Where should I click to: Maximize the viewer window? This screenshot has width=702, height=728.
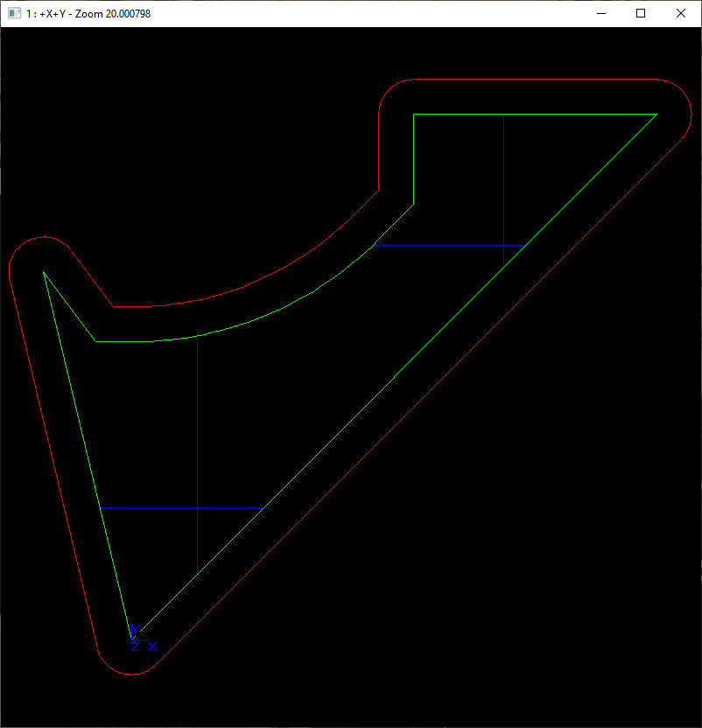(641, 13)
